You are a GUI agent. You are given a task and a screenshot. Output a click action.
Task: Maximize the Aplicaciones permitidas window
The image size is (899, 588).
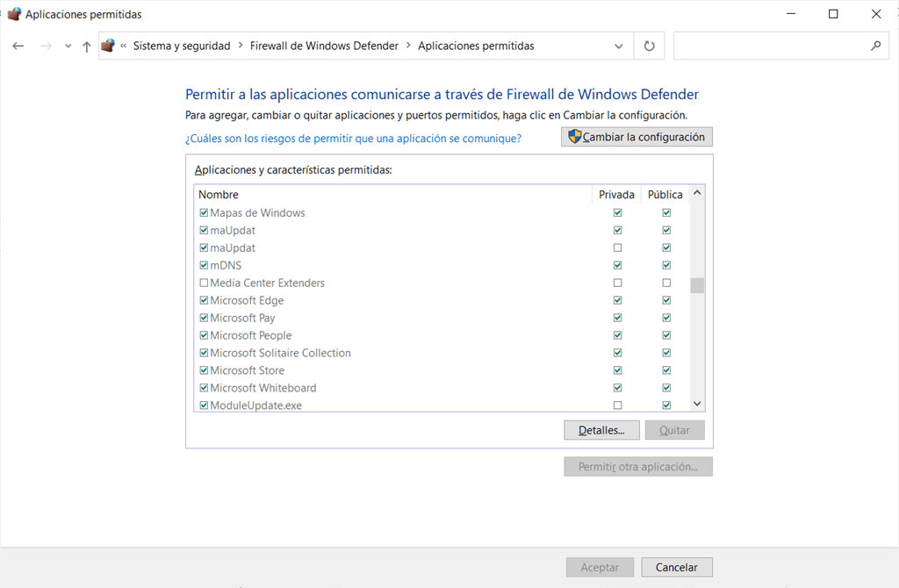tap(833, 14)
